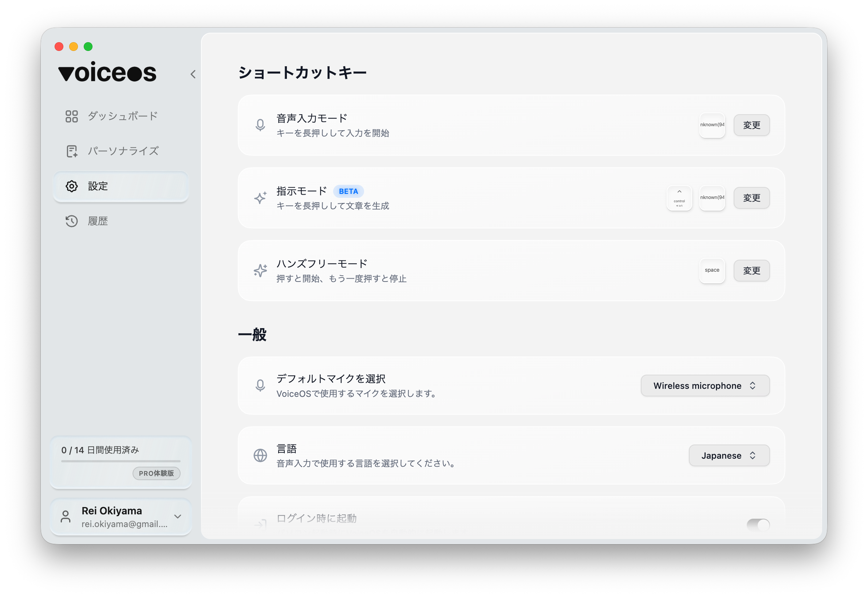The image size is (868, 598).
Task: Go to the 履歴 history page
Action: [x=98, y=221]
